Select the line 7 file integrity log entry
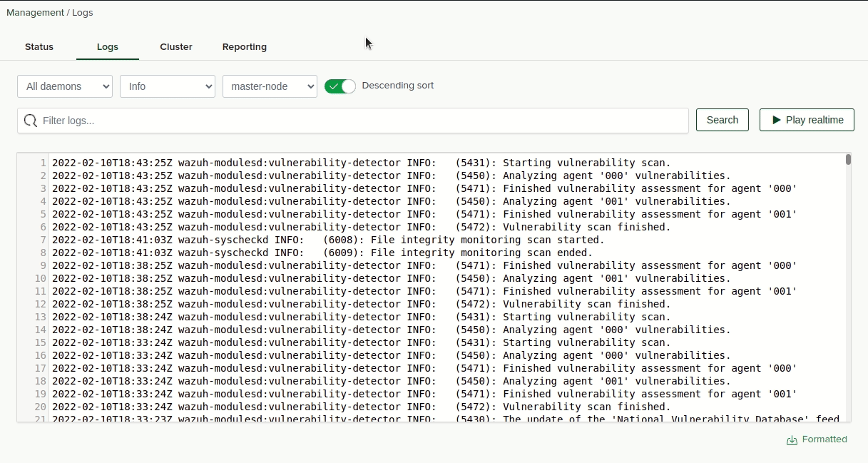The image size is (868, 463). point(321,240)
